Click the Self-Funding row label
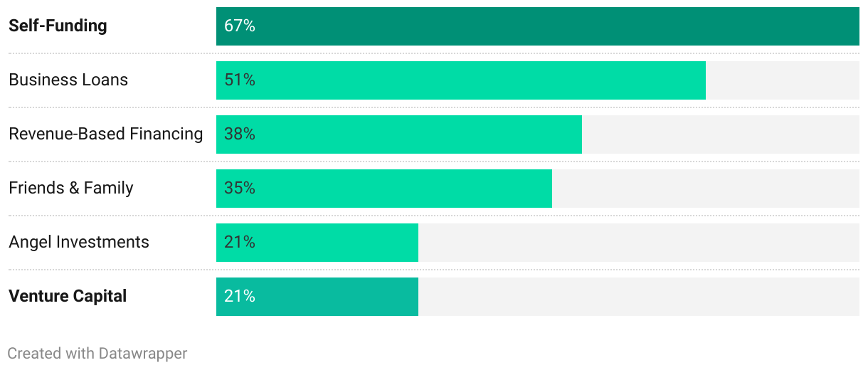The width and height of the screenshot is (868, 370). [58, 26]
